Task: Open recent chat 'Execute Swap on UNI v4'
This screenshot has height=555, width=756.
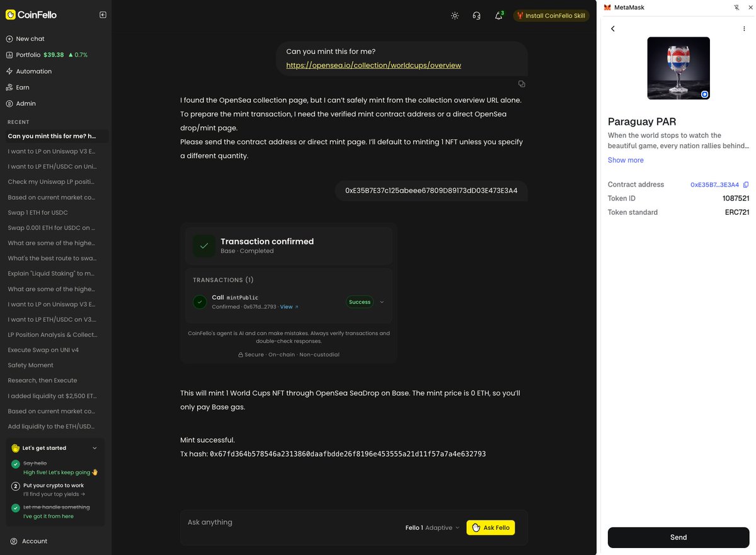Action: [x=43, y=350]
